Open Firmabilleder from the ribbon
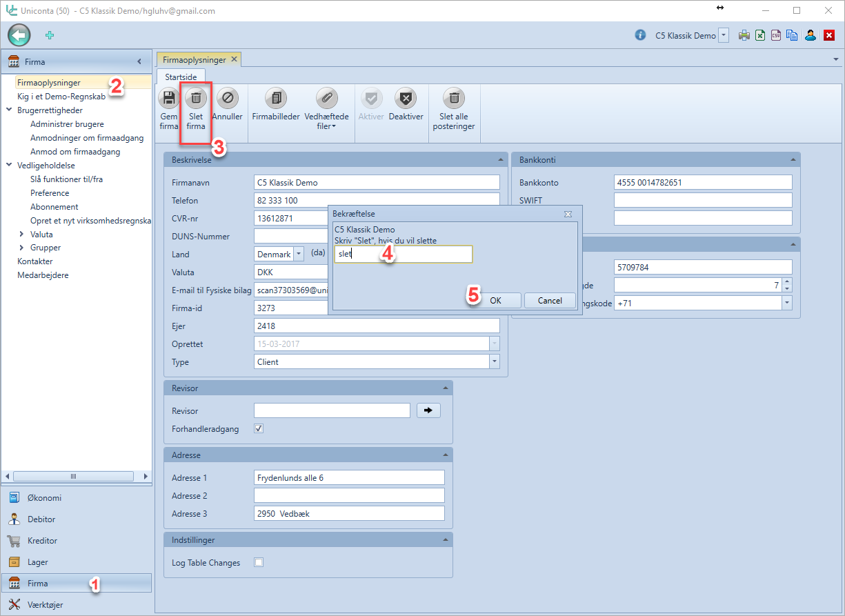845x616 pixels. tap(276, 105)
